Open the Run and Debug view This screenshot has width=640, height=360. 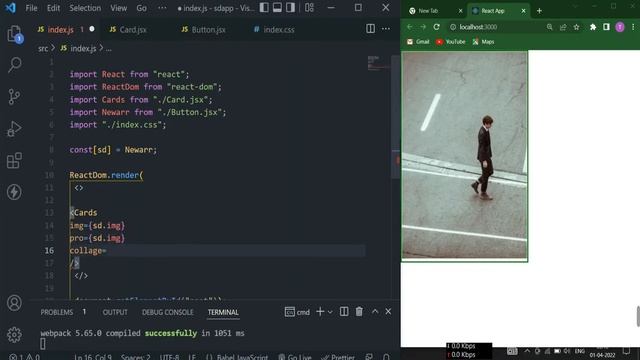point(14,129)
